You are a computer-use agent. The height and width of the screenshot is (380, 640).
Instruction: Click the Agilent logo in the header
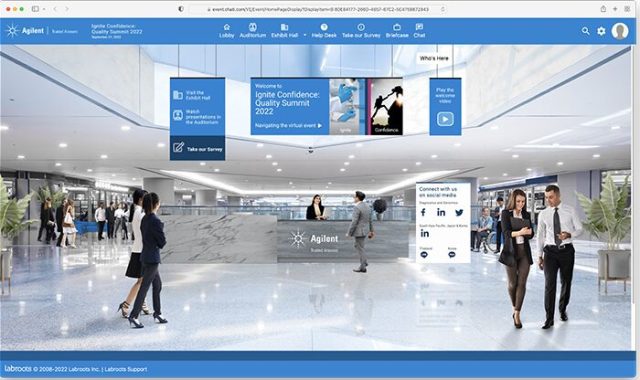click(25, 31)
